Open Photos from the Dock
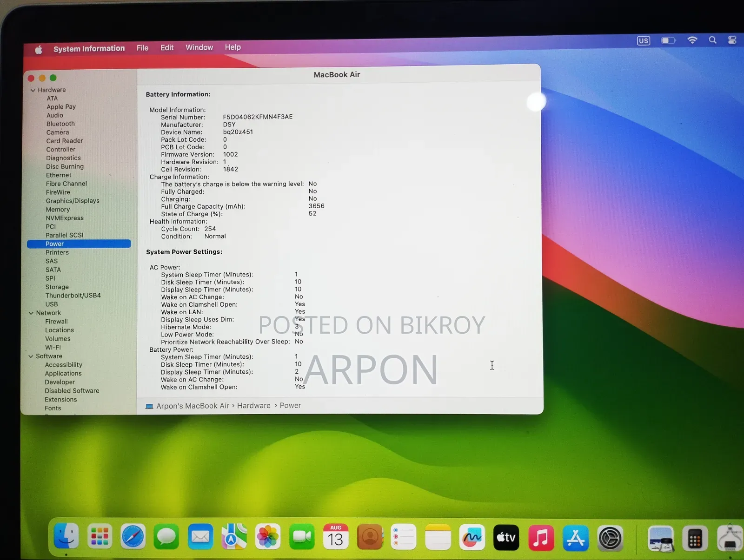Image resolution: width=744 pixels, height=560 pixels. [x=268, y=537]
